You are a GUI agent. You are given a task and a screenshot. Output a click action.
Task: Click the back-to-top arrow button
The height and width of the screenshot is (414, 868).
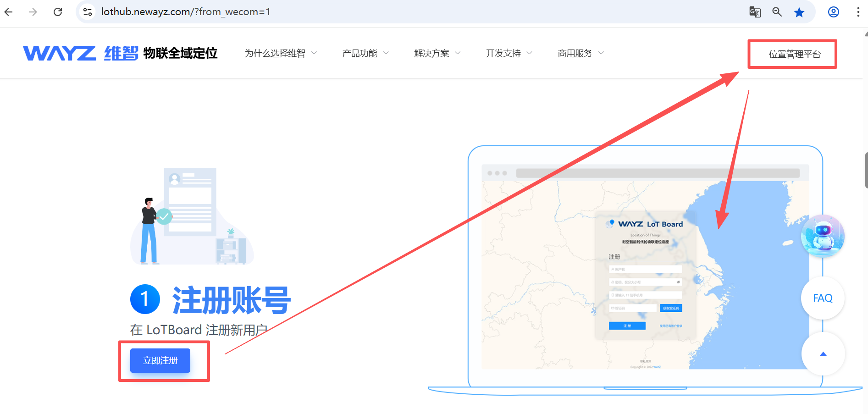click(823, 354)
